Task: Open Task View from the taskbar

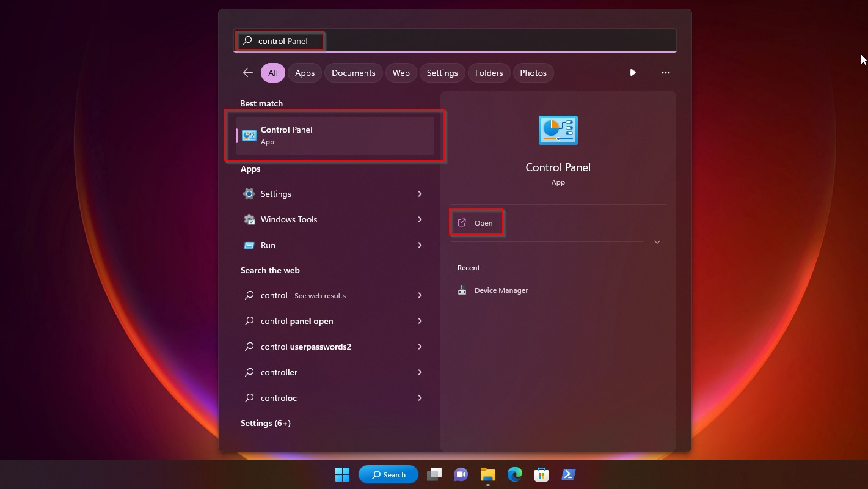Action: click(434, 474)
